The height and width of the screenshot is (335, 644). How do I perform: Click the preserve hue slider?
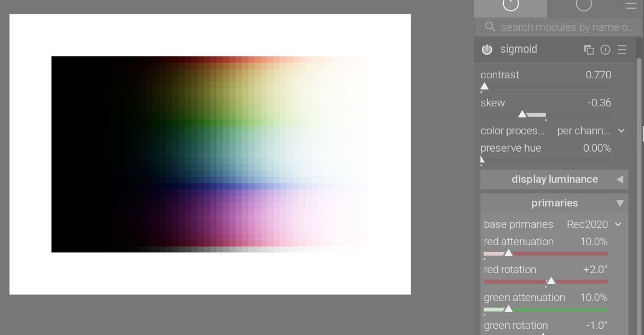click(x=545, y=160)
